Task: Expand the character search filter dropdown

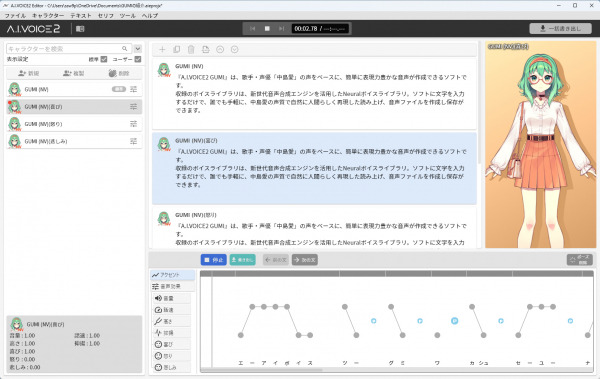Action: 138,49
